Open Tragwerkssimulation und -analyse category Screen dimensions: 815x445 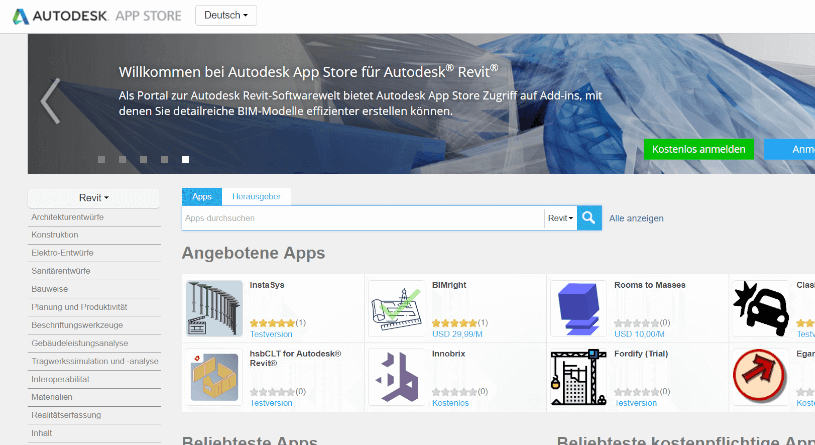coord(94,361)
